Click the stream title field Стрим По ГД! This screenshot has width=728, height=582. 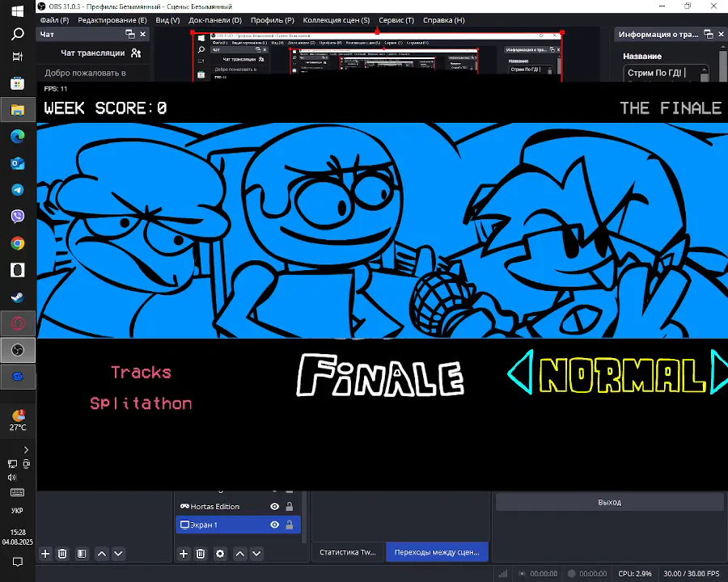(x=662, y=73)
